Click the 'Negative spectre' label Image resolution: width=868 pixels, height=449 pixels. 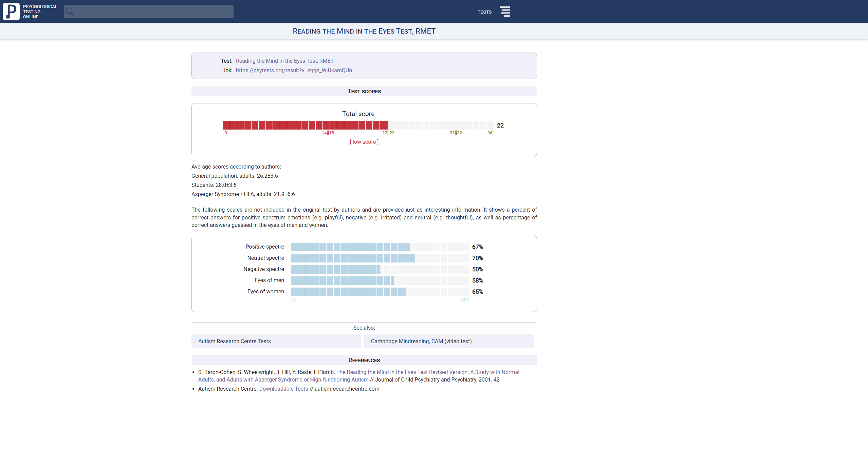point(264,269)
